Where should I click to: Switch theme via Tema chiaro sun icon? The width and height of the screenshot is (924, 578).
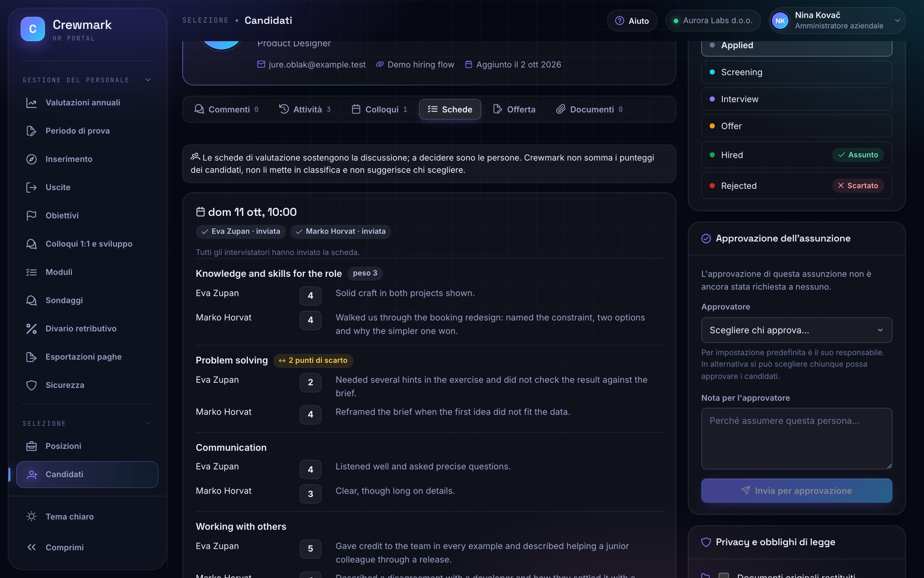[31, 516]
